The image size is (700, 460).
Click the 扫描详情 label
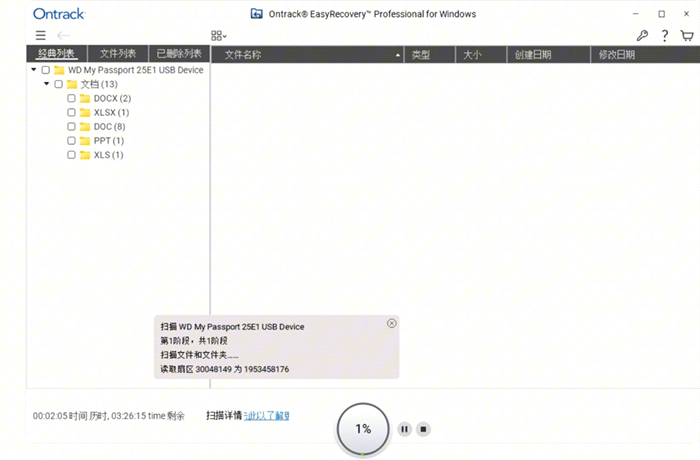coord(224,416)
